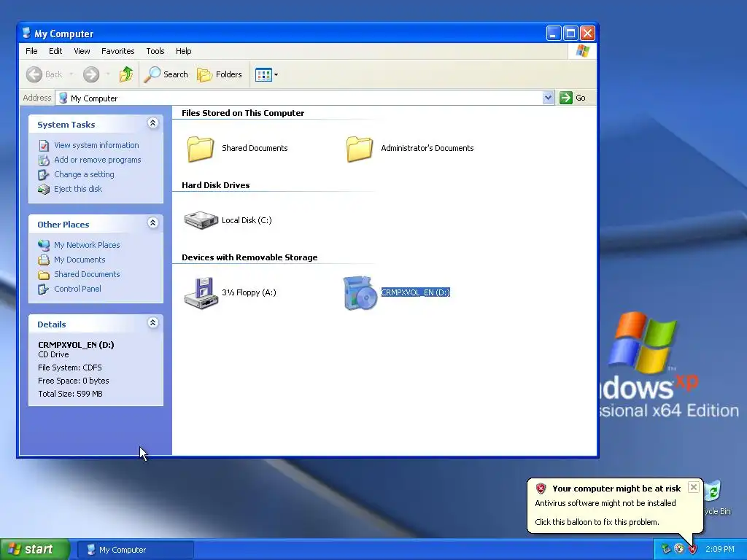Click Shared Documents sidebar folder icon
Screen dimensions: 747x560
tap(44, 275)
